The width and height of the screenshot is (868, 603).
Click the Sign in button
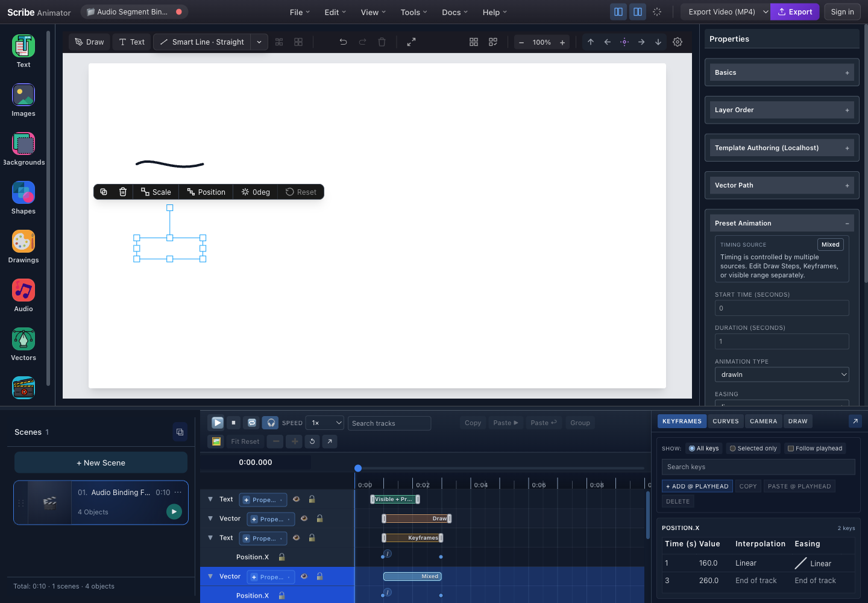click(842, 11)
